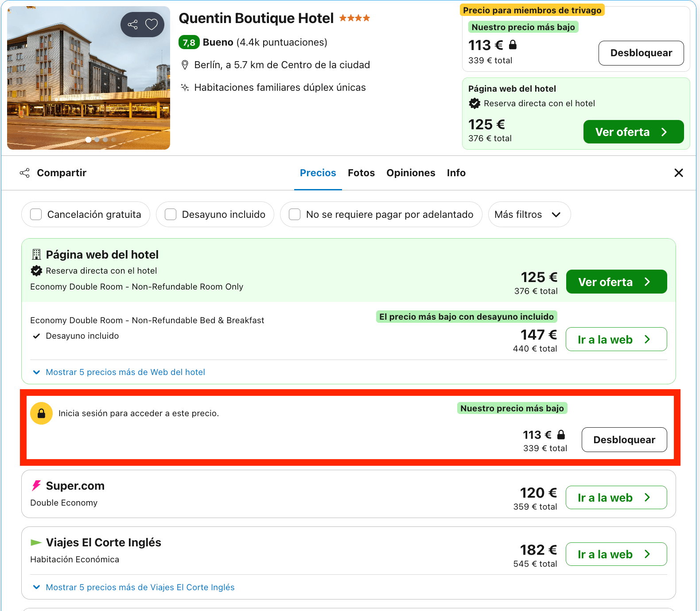Screen dimensions: 700x611
Task: Click Ir a la web for Viajes El Corte Inglés
Action: coord(616,554)
